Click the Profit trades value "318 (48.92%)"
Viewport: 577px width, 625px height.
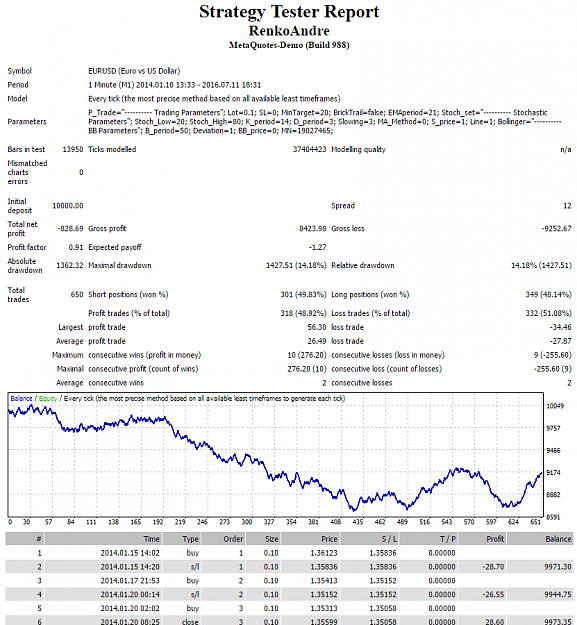pyautogui.click(x=303, y=313)
